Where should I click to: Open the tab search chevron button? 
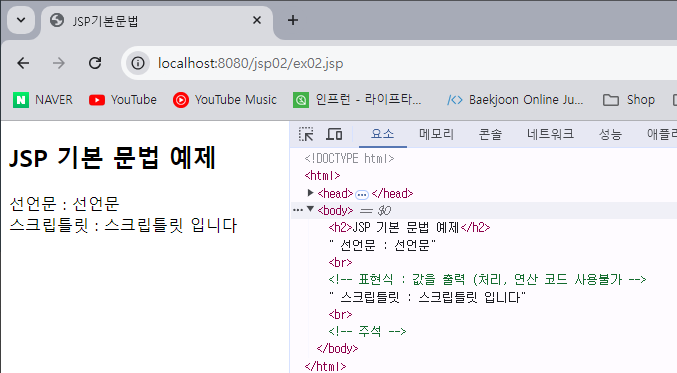[x=21, y=20]
